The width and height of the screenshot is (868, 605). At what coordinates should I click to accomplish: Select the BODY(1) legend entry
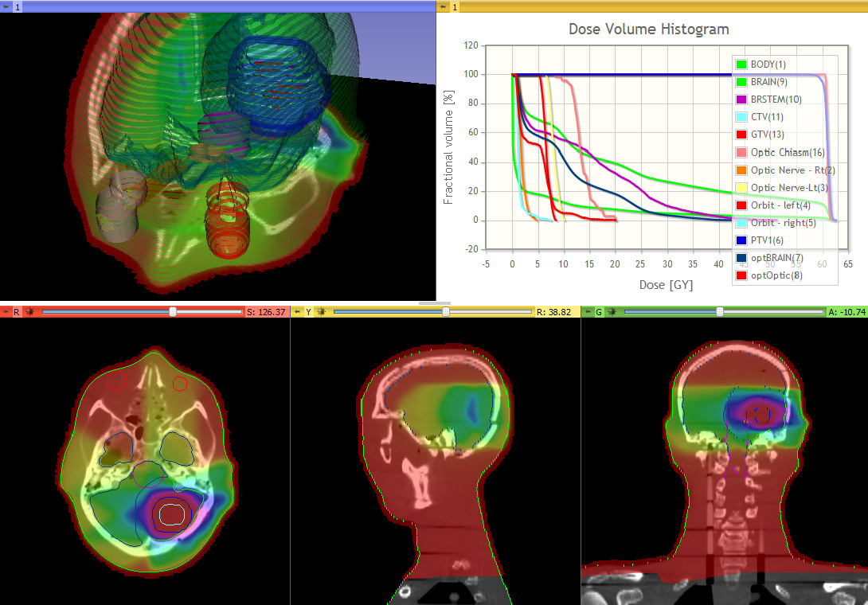coord(768,64)
